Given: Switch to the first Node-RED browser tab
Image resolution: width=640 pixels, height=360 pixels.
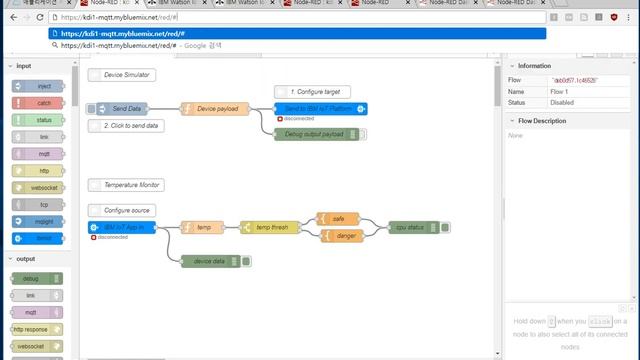Looking at the screenshot, I should [x=109, y=3].
